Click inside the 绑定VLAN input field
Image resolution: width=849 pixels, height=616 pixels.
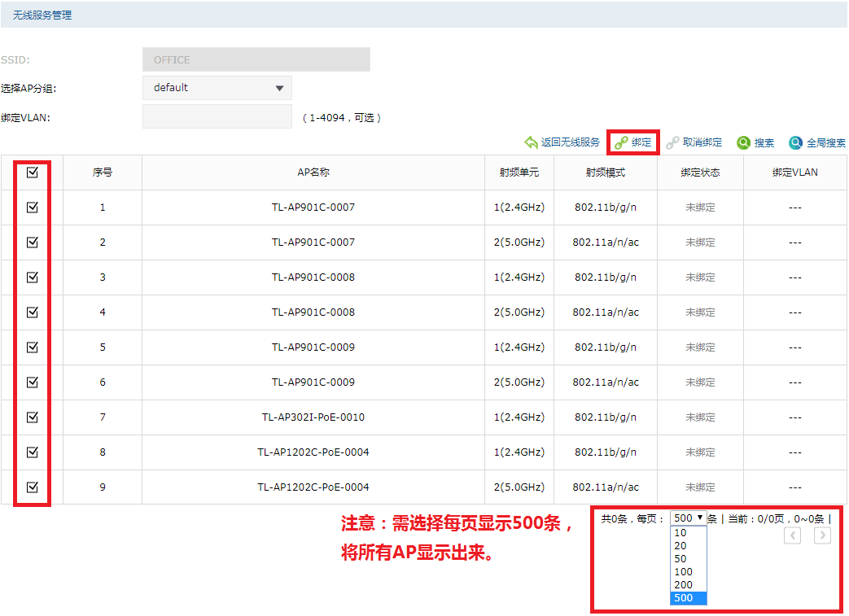(217, 116)
